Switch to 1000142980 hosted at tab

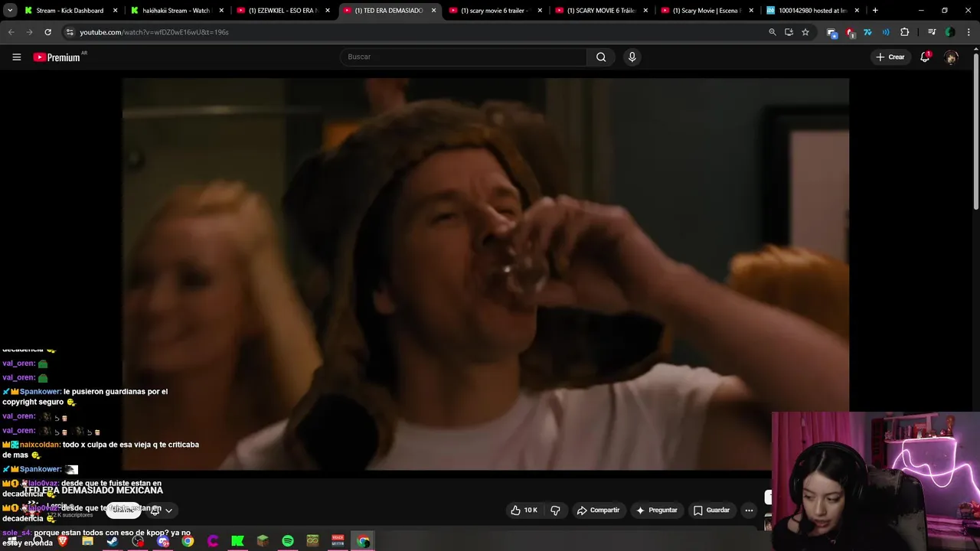pos(812,11)
